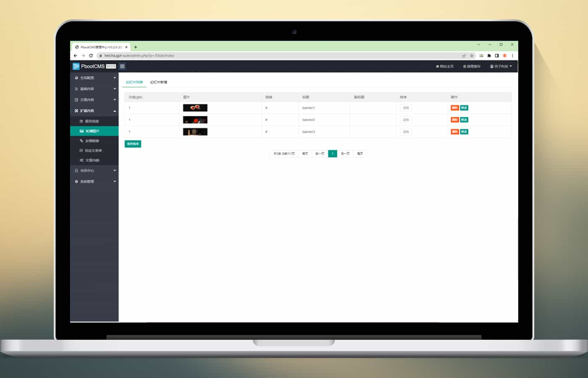Click the sort field in banner2 row
Screen dimensions: 588x378
click(406, 120)
